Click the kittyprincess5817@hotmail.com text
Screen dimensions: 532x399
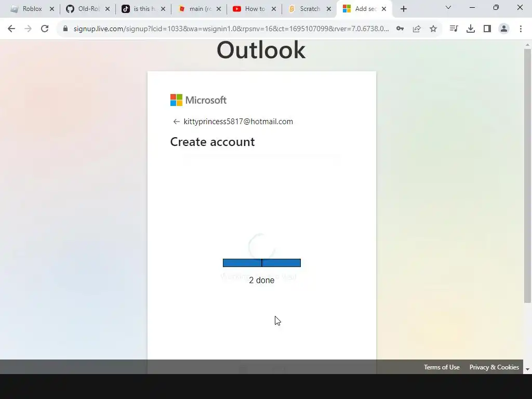click(238, 122)
